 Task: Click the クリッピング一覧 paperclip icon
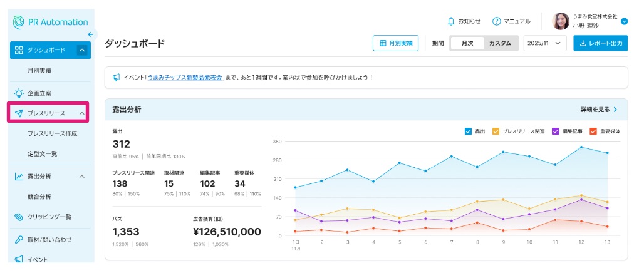pos(19,217)
